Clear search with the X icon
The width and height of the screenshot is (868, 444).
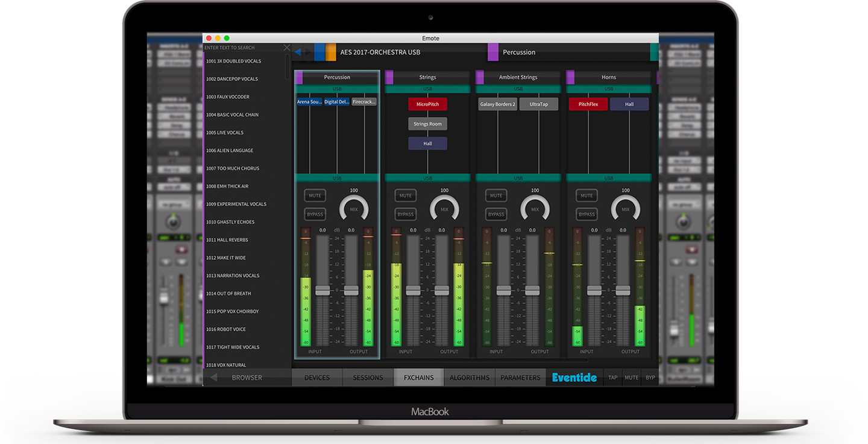[x=287, y=48]
